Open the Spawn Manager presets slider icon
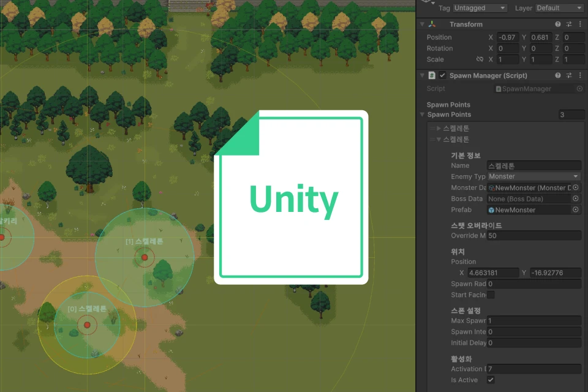Screen dimensions: 588x392 (x=569, y=75)
